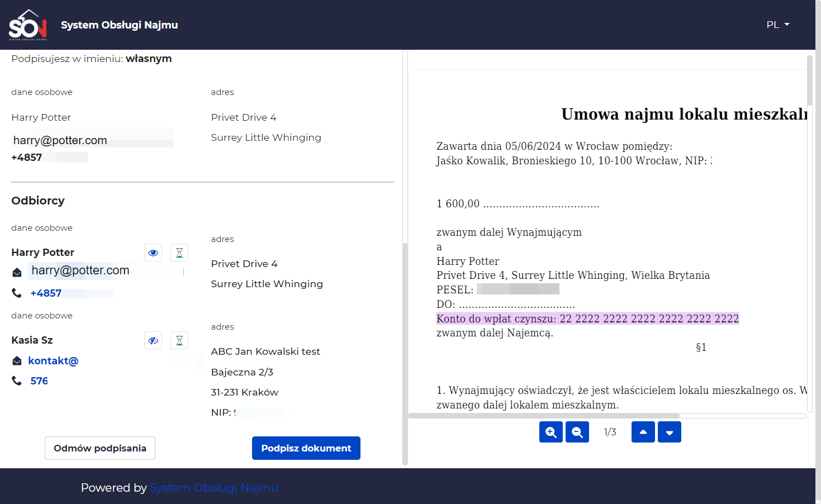Toggle crossed-eye visibility for Kasia Sz

pos(153,340)
